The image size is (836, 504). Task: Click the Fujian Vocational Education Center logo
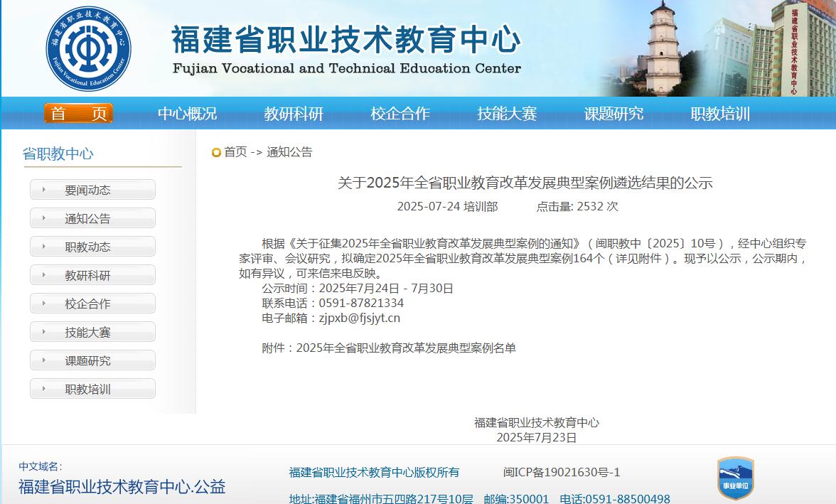[x=89, y=48]
